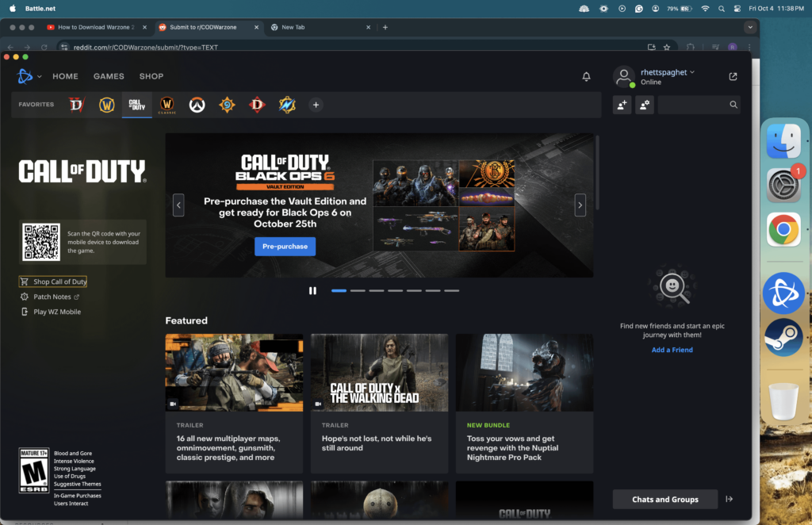Bookmark the page with Chrome star icon
The width and height of the screenshot is (812, 525).
(667, 47)
